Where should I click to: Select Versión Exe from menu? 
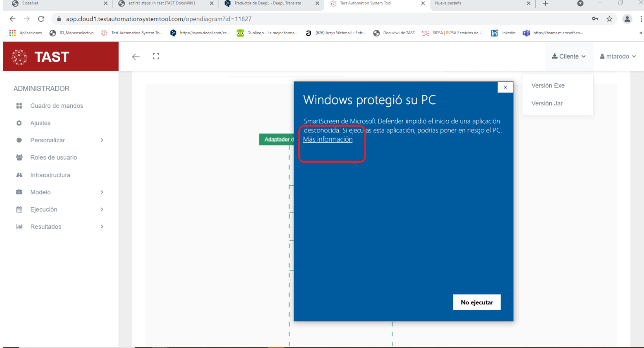point(548,86)
